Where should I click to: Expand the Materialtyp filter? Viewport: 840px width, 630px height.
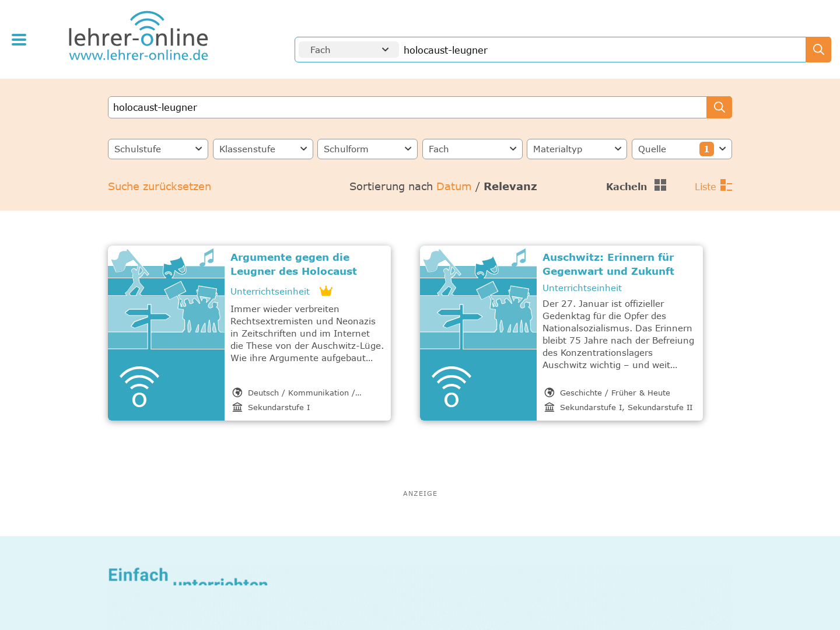pos(577,149)
